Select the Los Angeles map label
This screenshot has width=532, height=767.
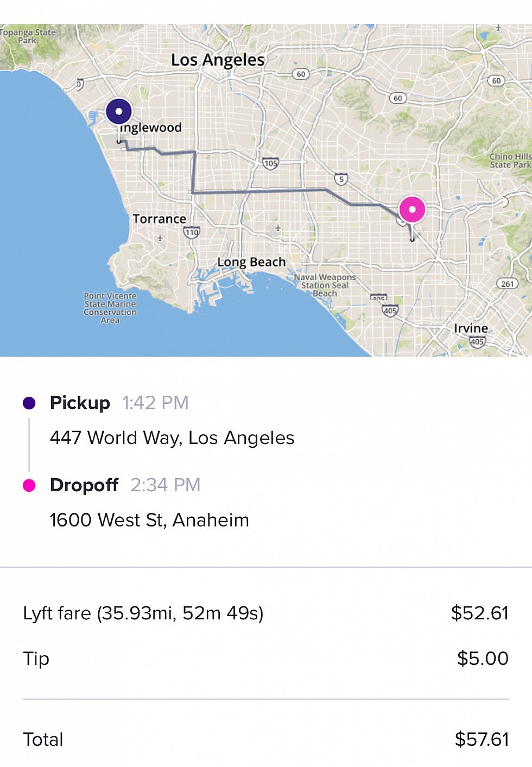[x=218, y=60]
